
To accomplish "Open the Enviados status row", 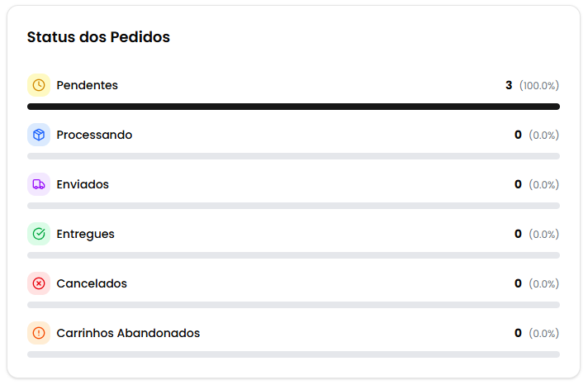I will click(x=83, y=184).
